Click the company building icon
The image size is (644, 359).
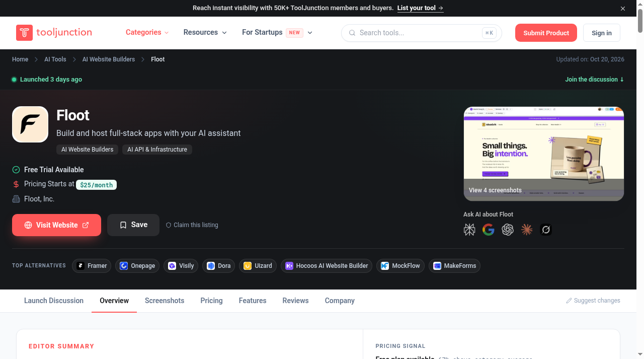[x=16, y=199]
